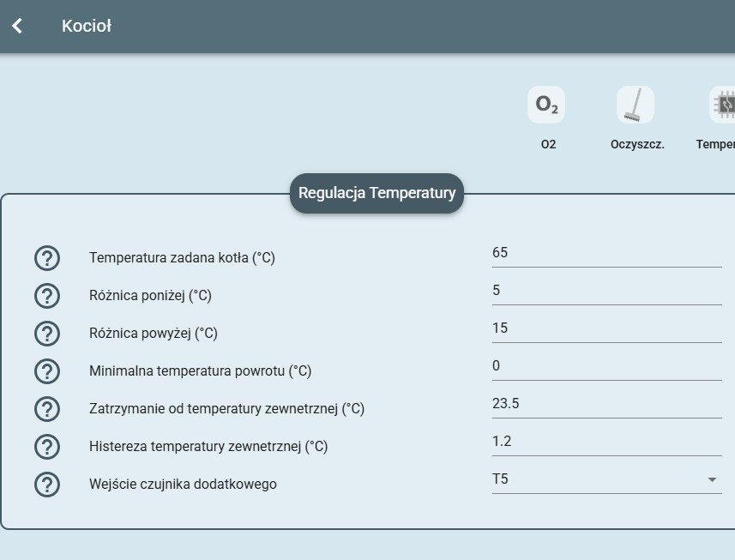The width and height of the screenshot is (735, 560).
Task: Show help for Różnica powyżej
Action: 46,333
